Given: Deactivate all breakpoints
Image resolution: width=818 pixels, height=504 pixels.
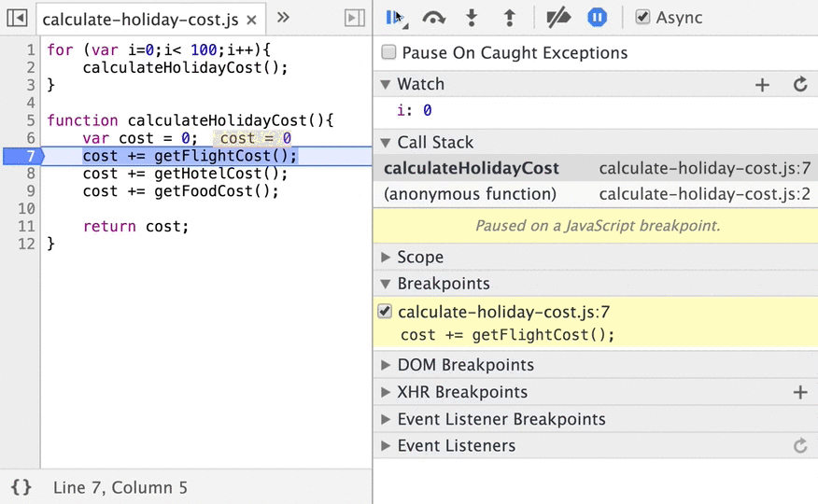Looking at the screenshot, I should (x=557, y=18).
